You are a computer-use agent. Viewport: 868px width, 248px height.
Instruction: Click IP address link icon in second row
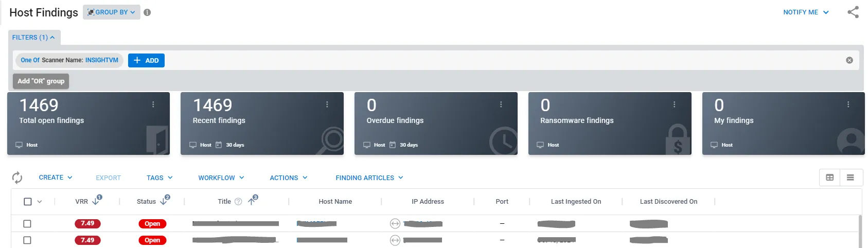(x=395, y=240)
